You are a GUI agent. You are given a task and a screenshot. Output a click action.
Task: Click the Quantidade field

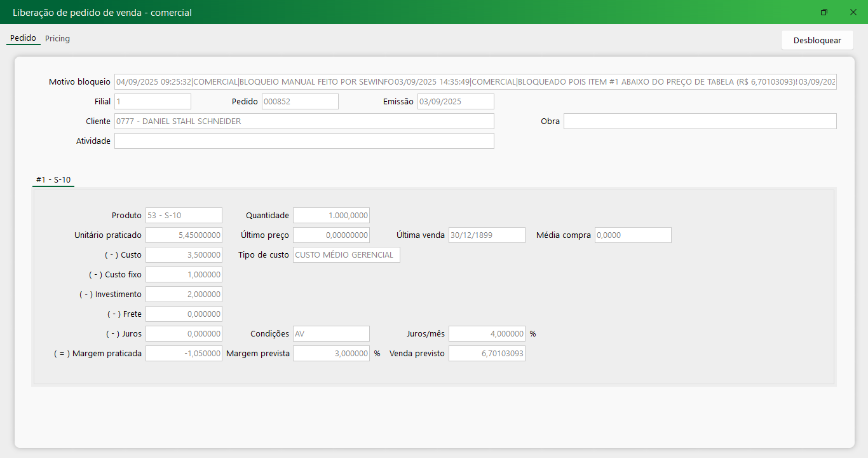pos(331,216)
